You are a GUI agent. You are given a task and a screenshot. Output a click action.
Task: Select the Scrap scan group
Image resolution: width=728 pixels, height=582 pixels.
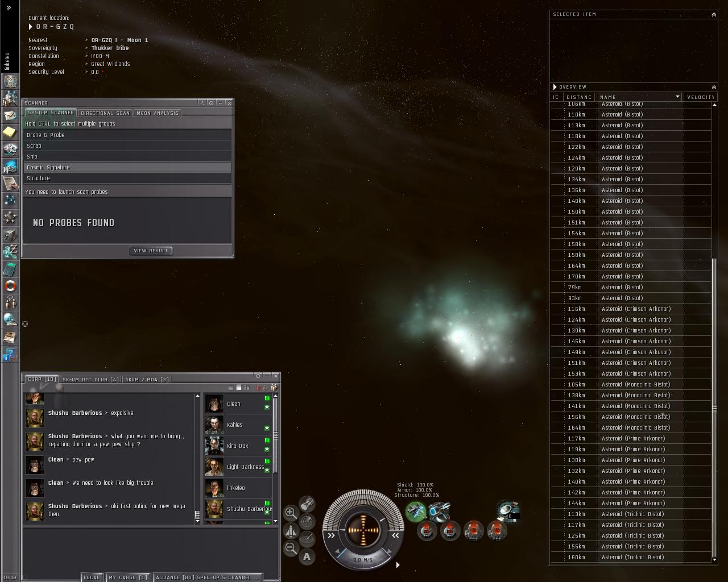click(x=127, y=145)
